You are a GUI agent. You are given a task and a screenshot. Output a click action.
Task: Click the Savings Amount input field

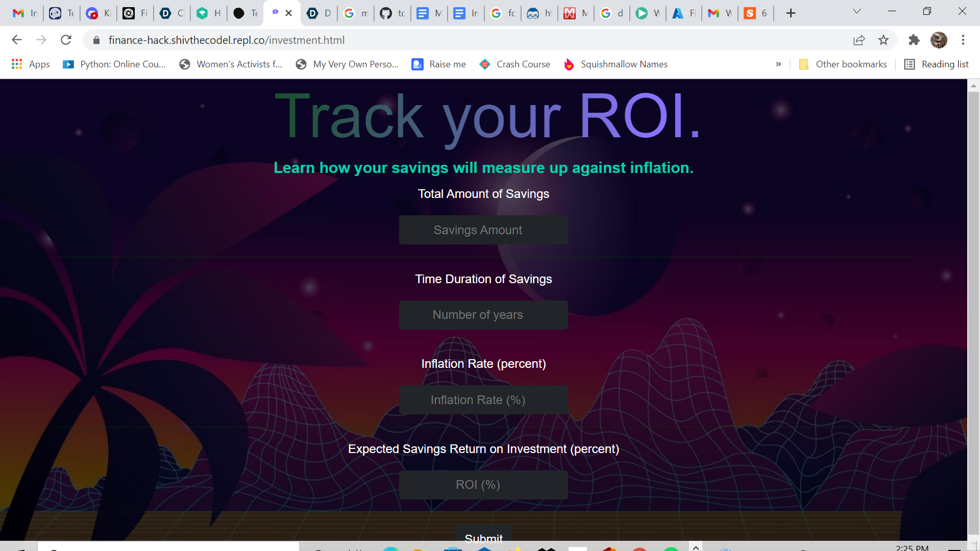[483, 230]
